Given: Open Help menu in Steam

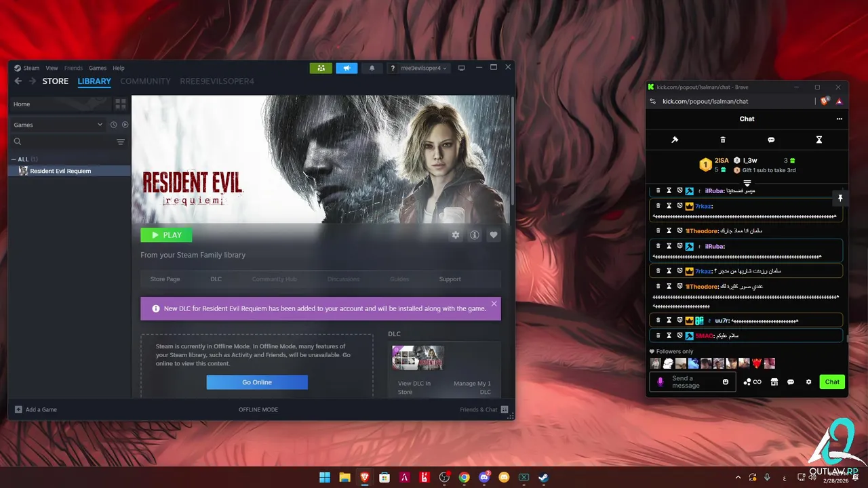Looking at the screenshot, I should point(119,68).
